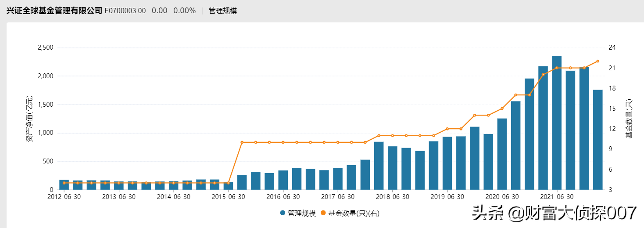Click the 2020-06-30 x-axis label
The image size is (644, 228).
(x=502, y=196)
